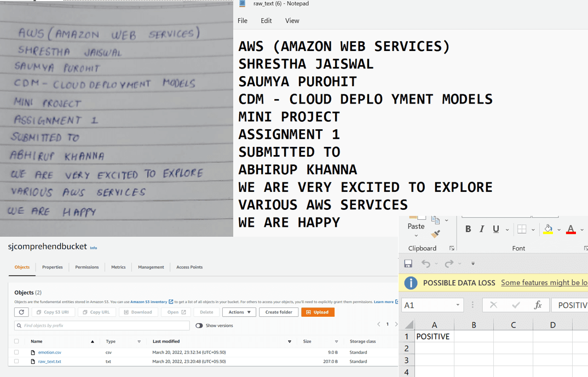The width and height of the screenshot is (588, 377).
Task: Select all objects via header checkbox
Action: (x=16, y=341)
